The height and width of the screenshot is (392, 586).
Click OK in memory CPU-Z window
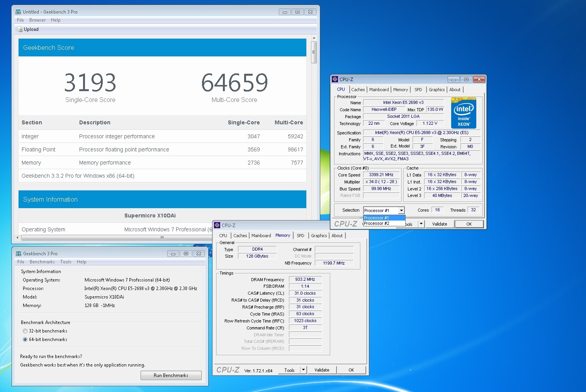pos(351,370)
